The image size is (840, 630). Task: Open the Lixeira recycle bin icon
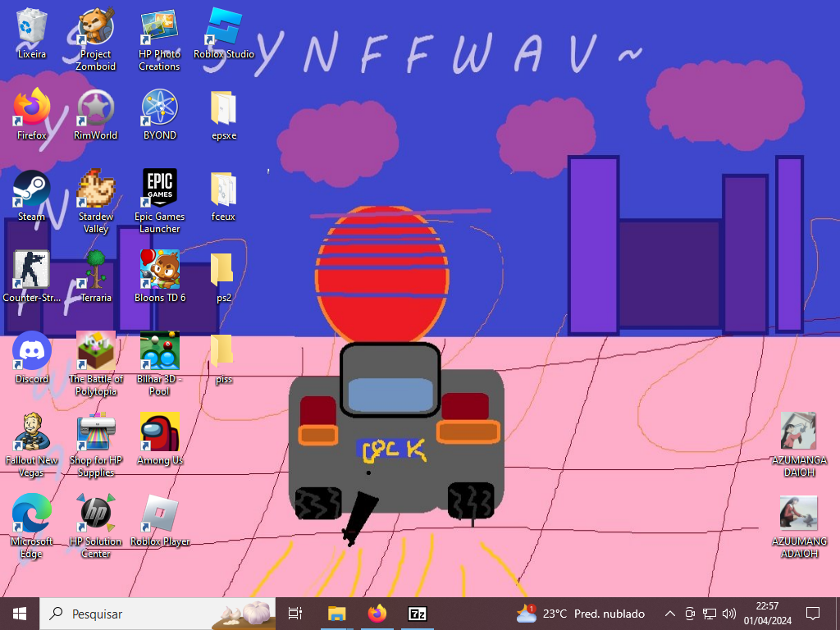point(32,33)
